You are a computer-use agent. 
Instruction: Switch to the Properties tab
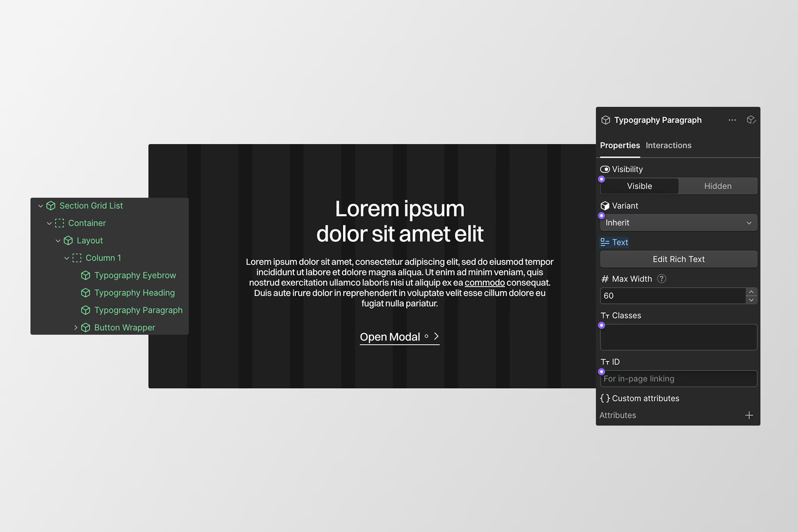620,146
